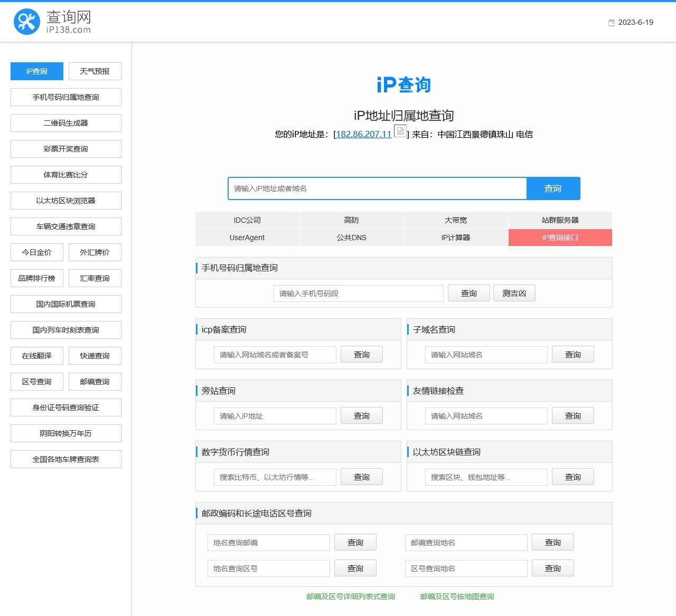The width and height of the screenshot is (676, 616).
Task: Open the 公共DNS link
Action: [x=351, y=238]
